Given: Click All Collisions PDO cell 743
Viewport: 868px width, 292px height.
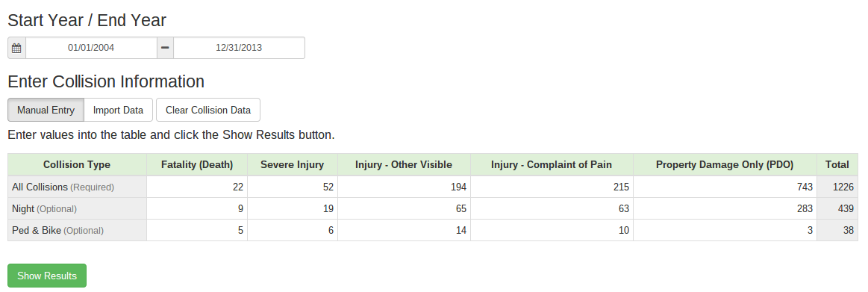Looking at the screenshot, I should [725, 187].
